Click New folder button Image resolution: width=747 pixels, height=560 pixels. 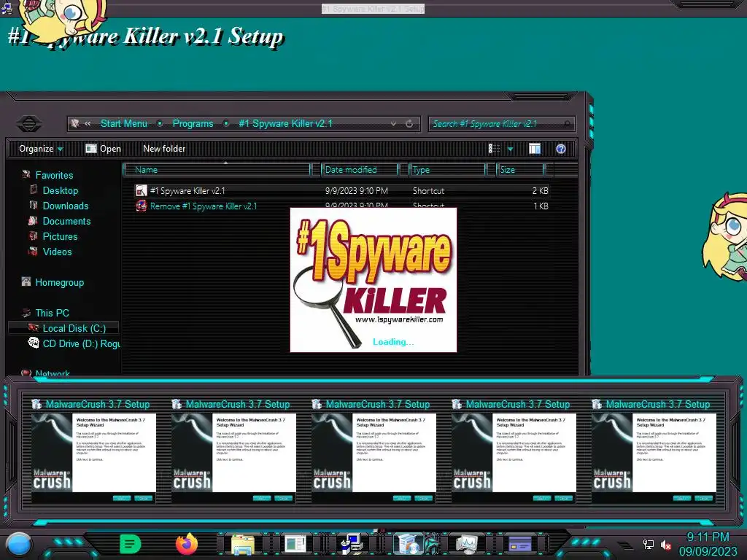[164, 149]
